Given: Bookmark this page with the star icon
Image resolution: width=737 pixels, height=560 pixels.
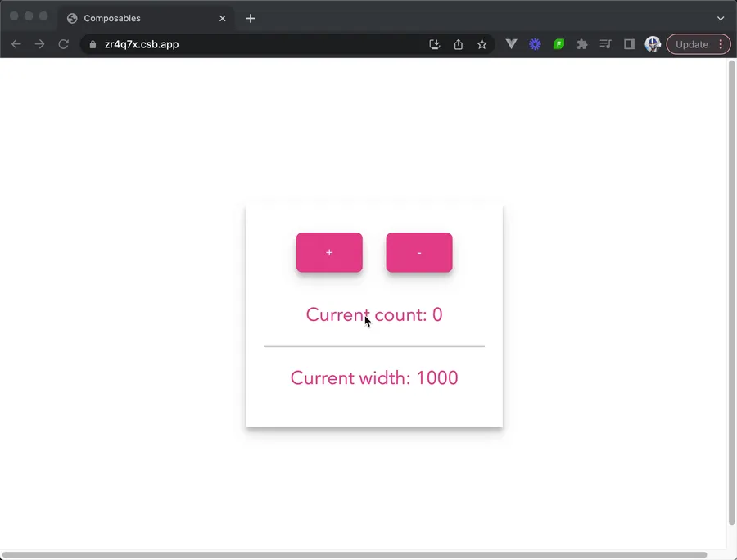Looking at the screenshot, I should click(482, 44).
